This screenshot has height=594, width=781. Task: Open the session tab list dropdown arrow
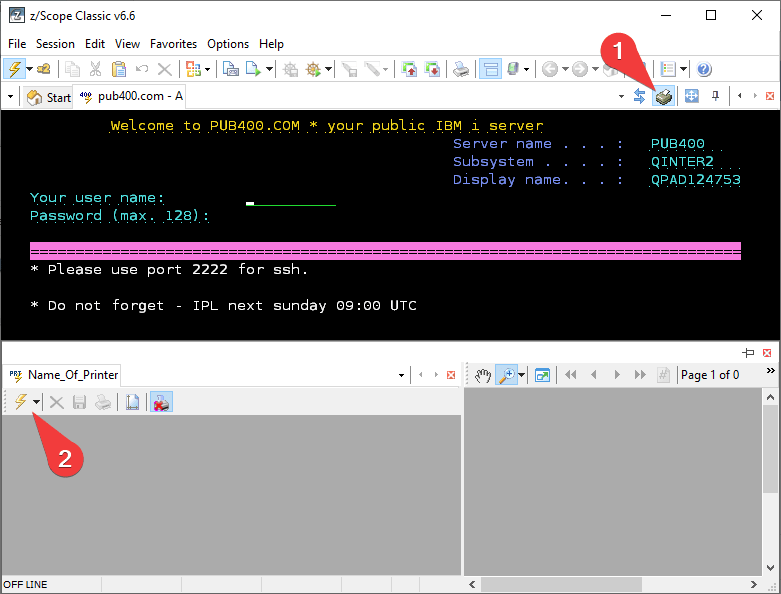[x=621, y=96]
